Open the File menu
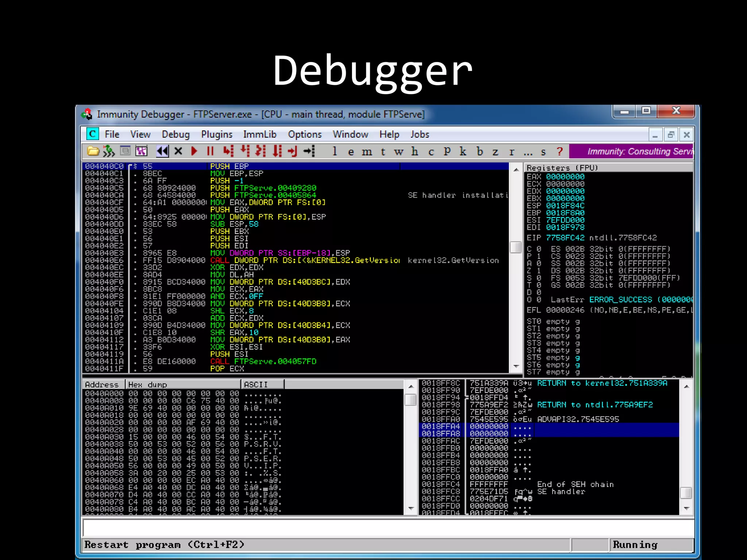This screenshot has height=560, width=747. [112, 134]
